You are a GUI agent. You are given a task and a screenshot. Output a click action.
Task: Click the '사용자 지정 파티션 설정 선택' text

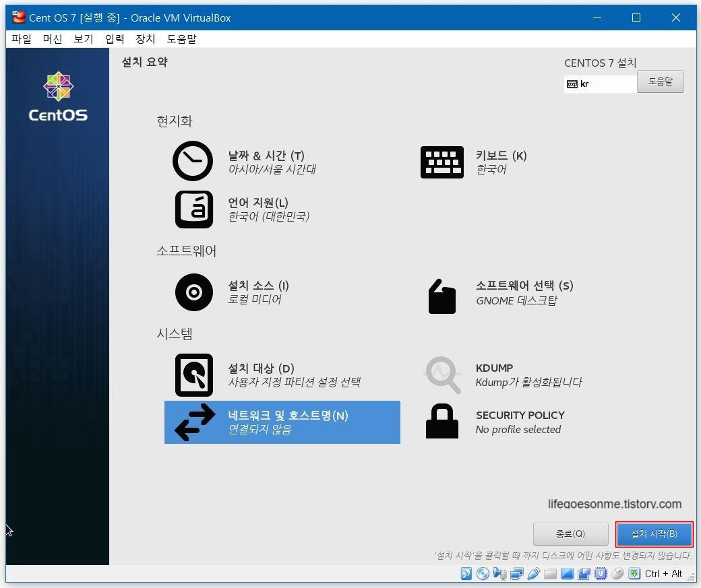click(294, 382)
